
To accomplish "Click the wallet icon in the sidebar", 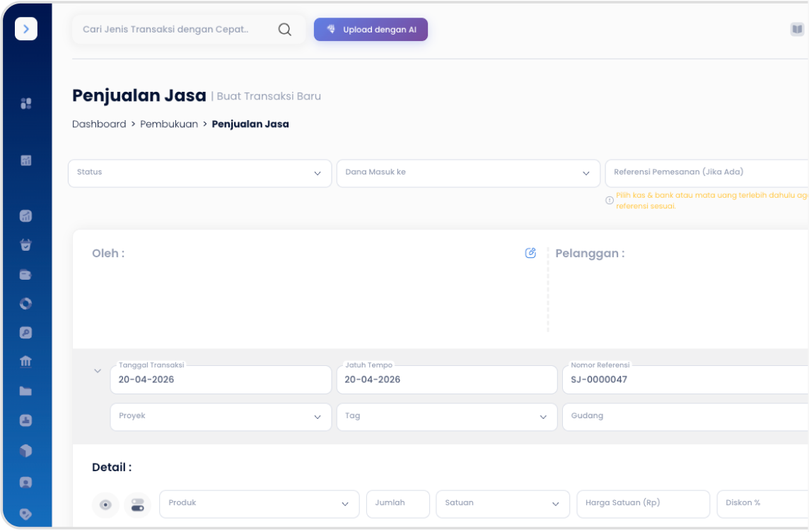I will [x=25, y=274].
